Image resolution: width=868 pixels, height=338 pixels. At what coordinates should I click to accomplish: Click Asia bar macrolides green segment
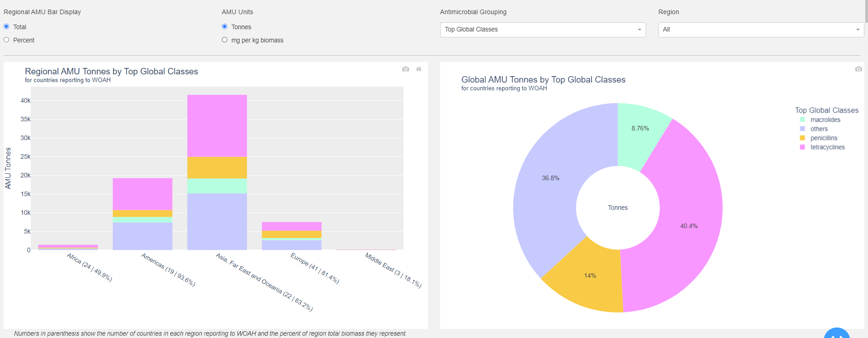click(x=217, y=186)
